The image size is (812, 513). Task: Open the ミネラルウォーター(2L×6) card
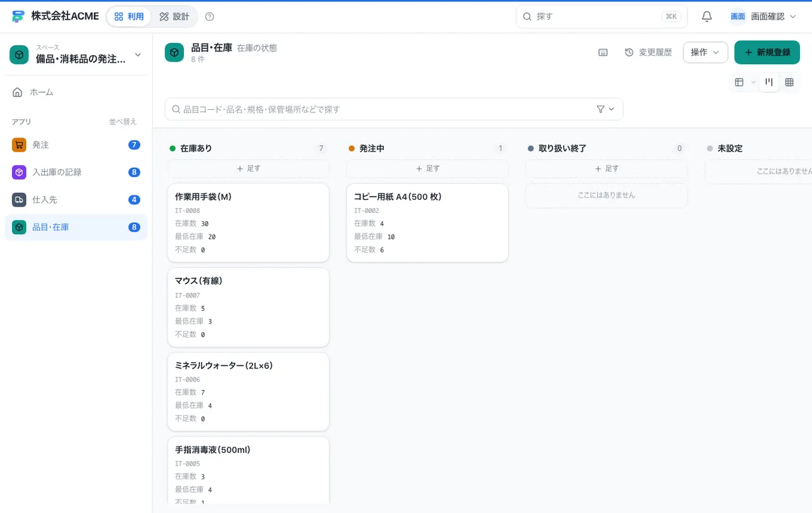click(248, 391)
